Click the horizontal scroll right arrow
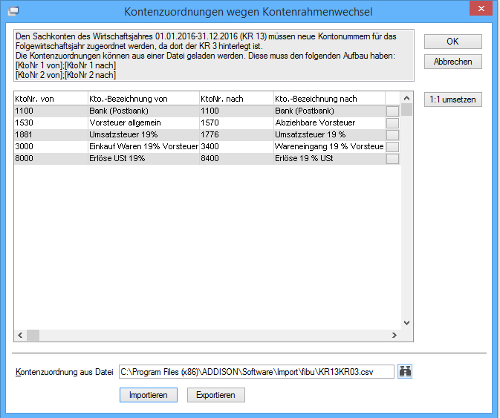Image resolution: width=500 pixels, height=418 pixels. point(394,335)
